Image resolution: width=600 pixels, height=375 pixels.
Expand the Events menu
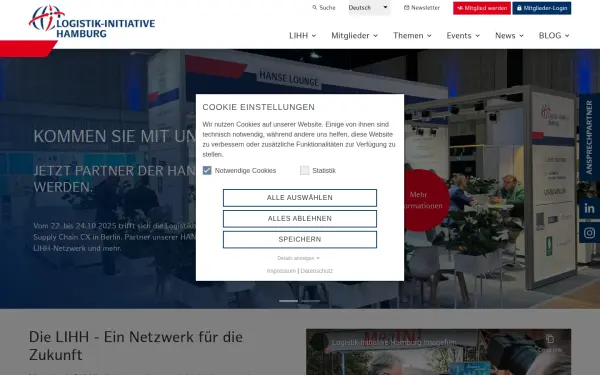[463, 36]
